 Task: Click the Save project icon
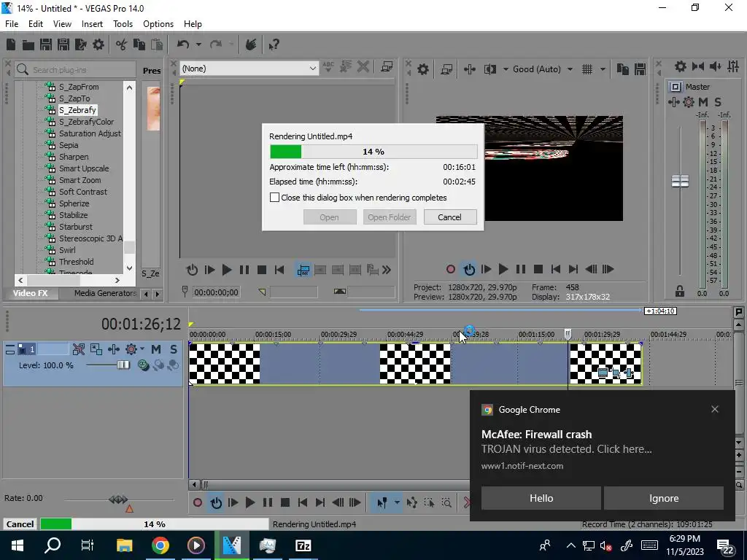coord(46,44)
